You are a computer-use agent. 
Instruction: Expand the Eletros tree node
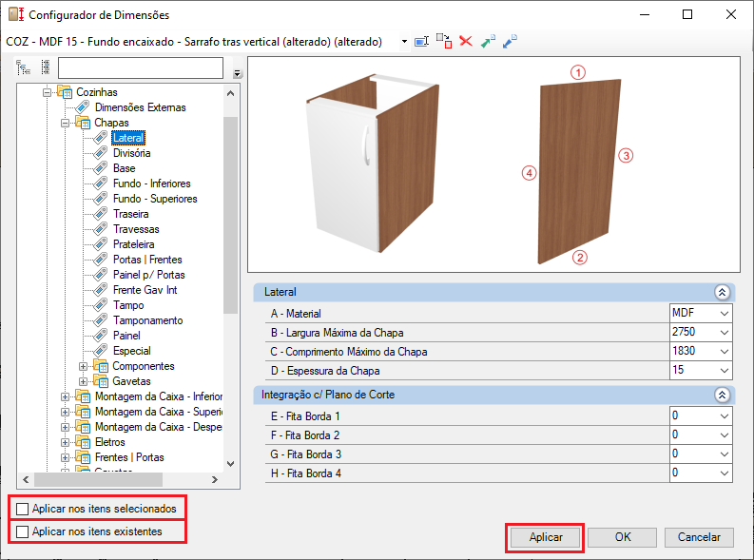[x=65, y=442]
